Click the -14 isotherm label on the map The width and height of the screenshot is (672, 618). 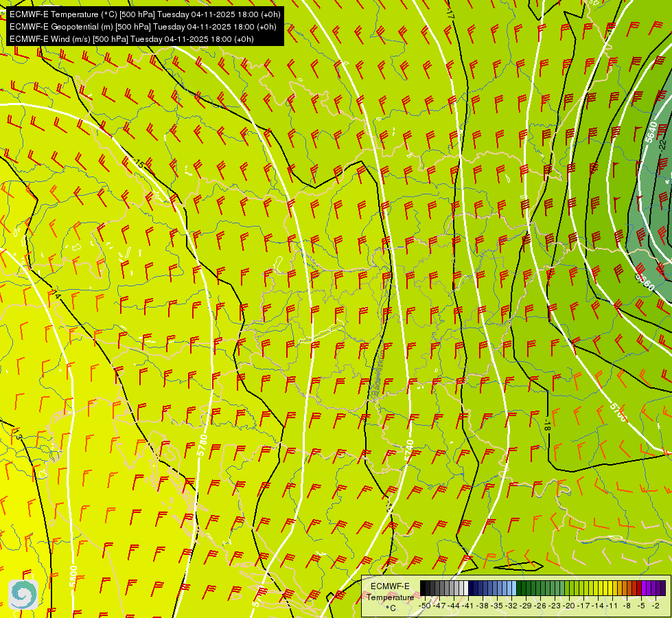tap(55, 294)
